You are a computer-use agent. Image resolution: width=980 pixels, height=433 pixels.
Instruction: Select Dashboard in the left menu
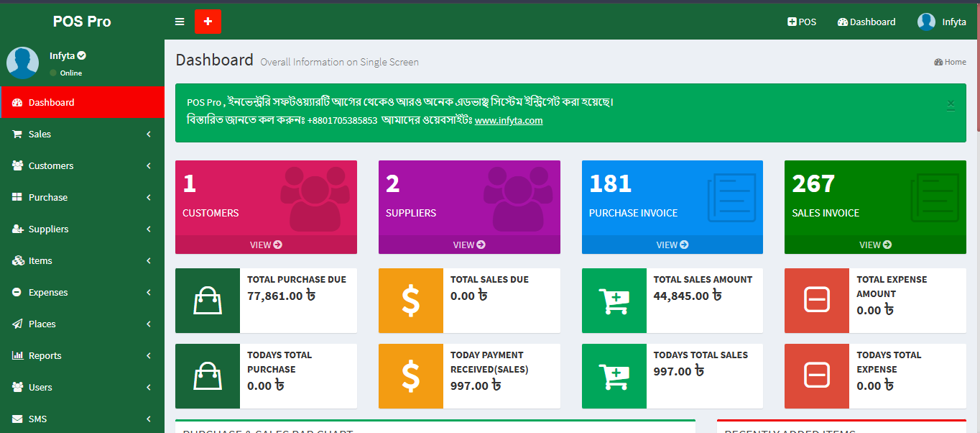point(50,102)
